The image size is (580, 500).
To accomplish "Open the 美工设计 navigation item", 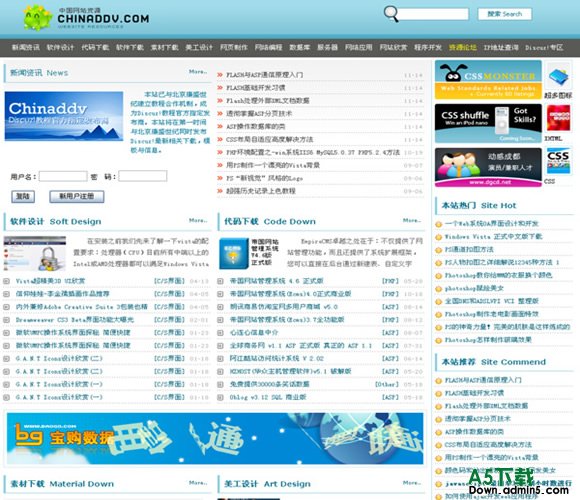I will [199, 47].
